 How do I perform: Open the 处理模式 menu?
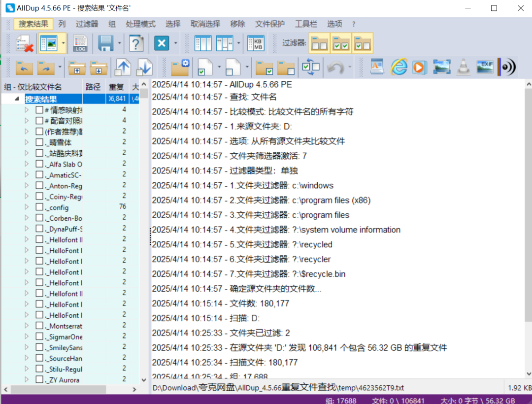[x=140, y=24]
